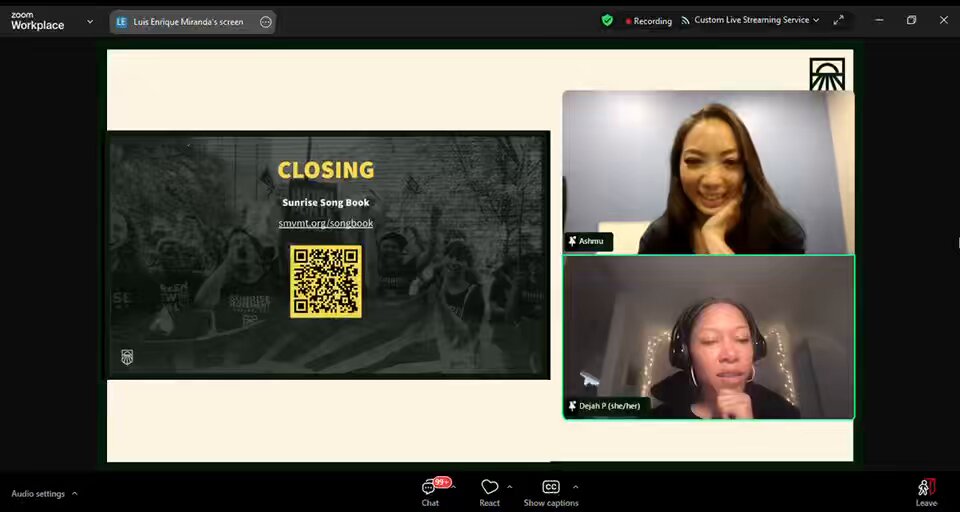Open the Zoom Workplace menu chevron
This screenshot has height=512, width=960.
pos(90,21)
